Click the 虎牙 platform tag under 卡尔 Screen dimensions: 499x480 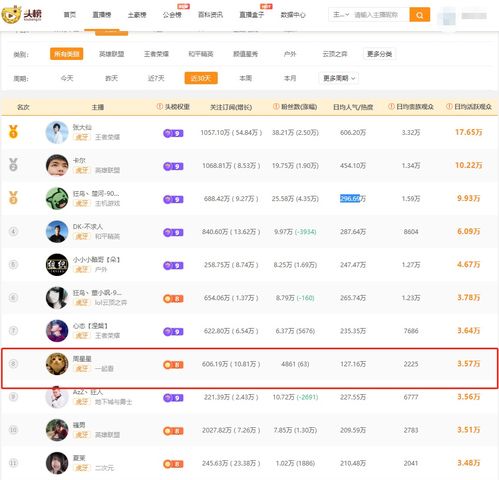[x=82, y=170]
